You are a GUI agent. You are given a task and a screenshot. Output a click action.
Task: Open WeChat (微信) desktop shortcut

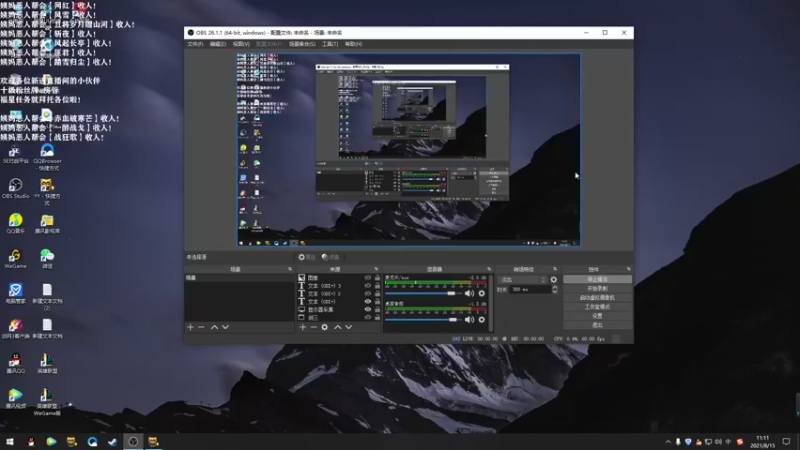(x=47, y=259)
